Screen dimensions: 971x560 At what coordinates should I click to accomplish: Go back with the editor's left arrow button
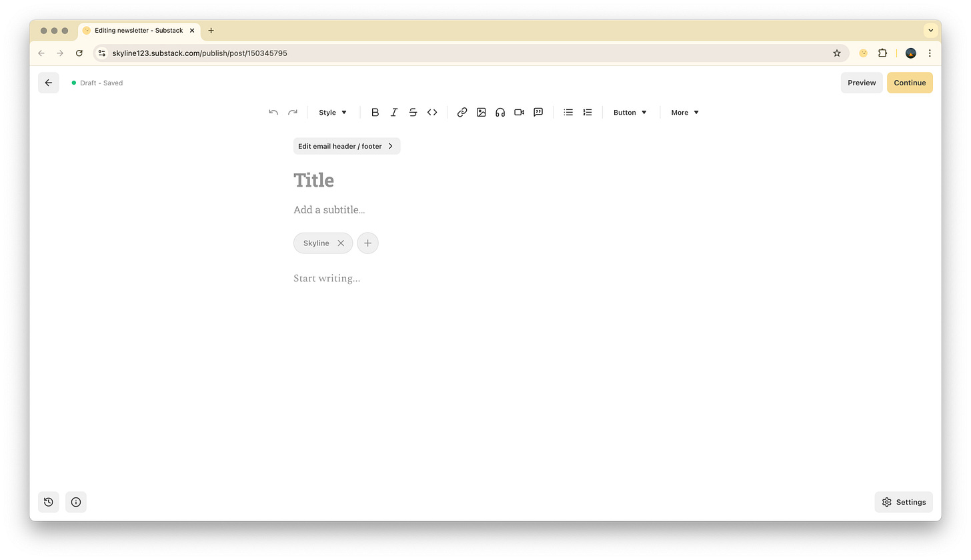(49, 83)
